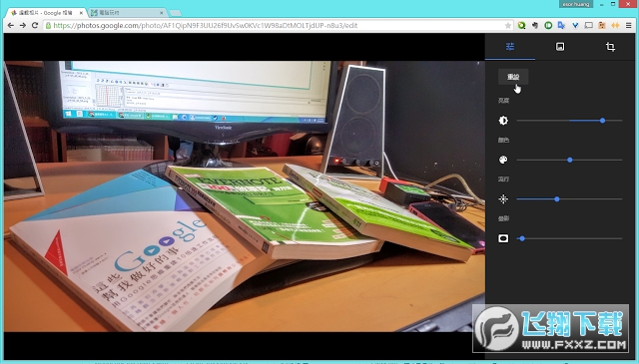Click the pop sparkle icon

click(503, 199)
